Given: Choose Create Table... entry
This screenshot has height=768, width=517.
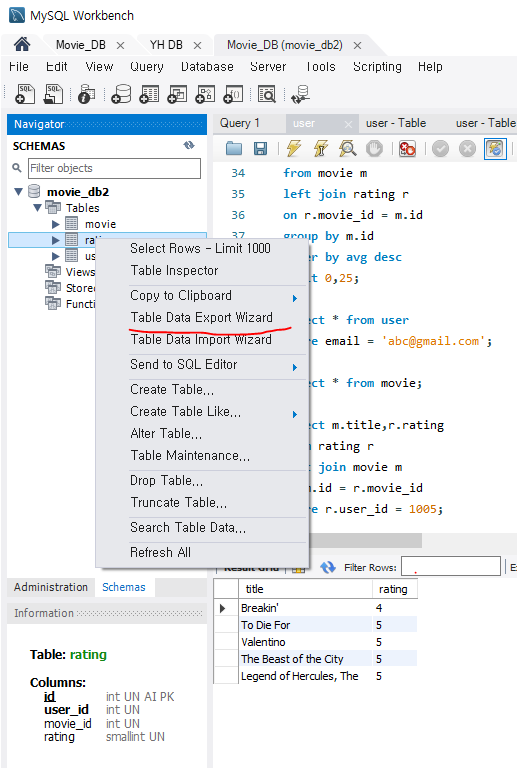Looking at the screenshot, I should coord(172,390).
